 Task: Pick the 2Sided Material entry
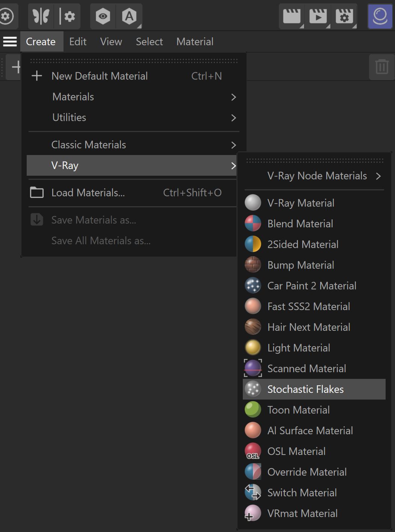[314, 245]
